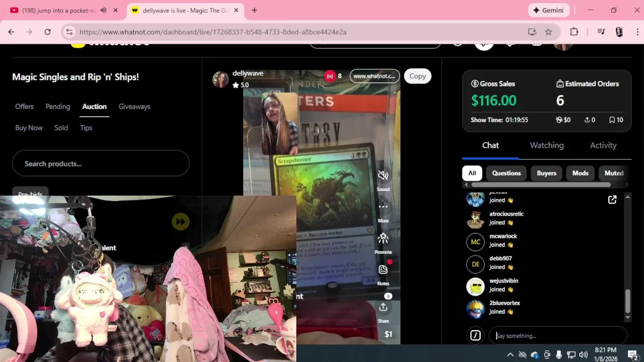Open Chrome profile avatar
644x362 pixels.
(619, 32)
